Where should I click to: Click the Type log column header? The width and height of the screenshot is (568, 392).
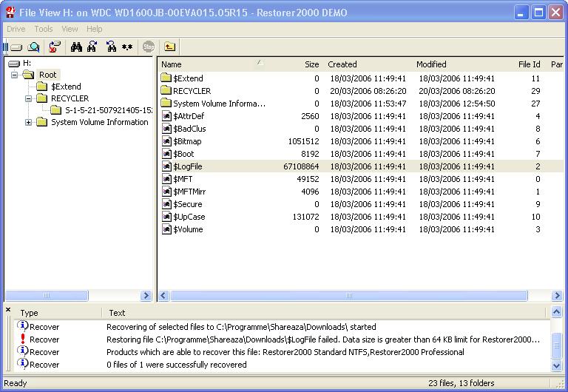[x=58, y=313]
